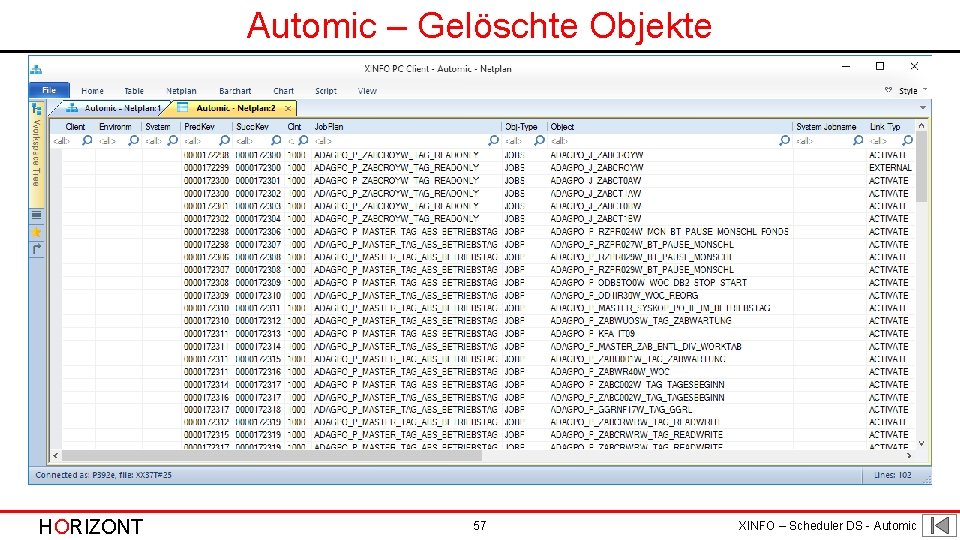Select cell ADAGPO_F_ODBST00W_WOC_DB2_STOP_START
This screenshot has height=540, width=960.
648,282
